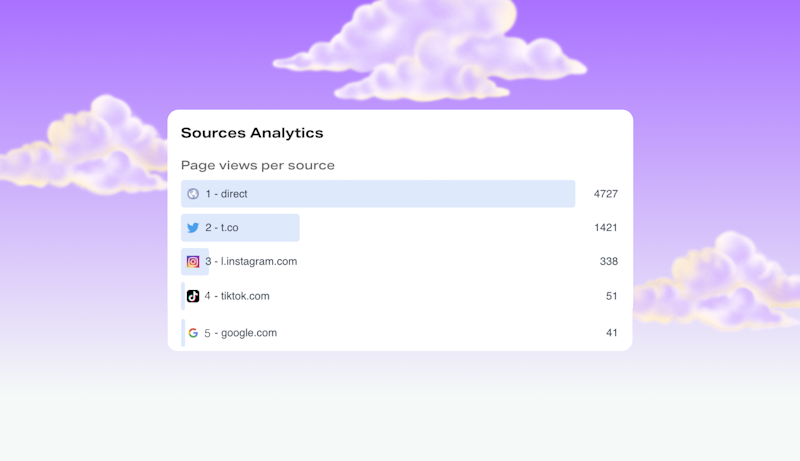Click the Twitter bird icon
This screenshot has height=461, width=800.
click(193, 227)
